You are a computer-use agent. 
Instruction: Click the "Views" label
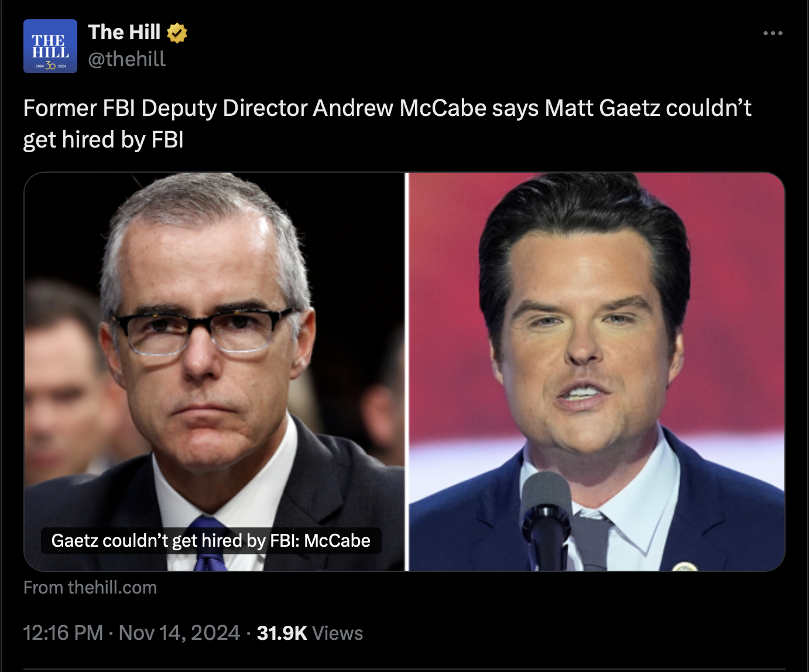(338, 633)
